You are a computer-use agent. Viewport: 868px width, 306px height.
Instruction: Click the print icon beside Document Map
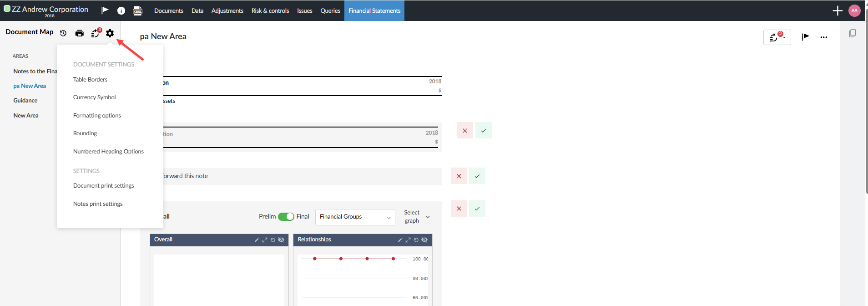pyautogui.click(x=80, y=33)
